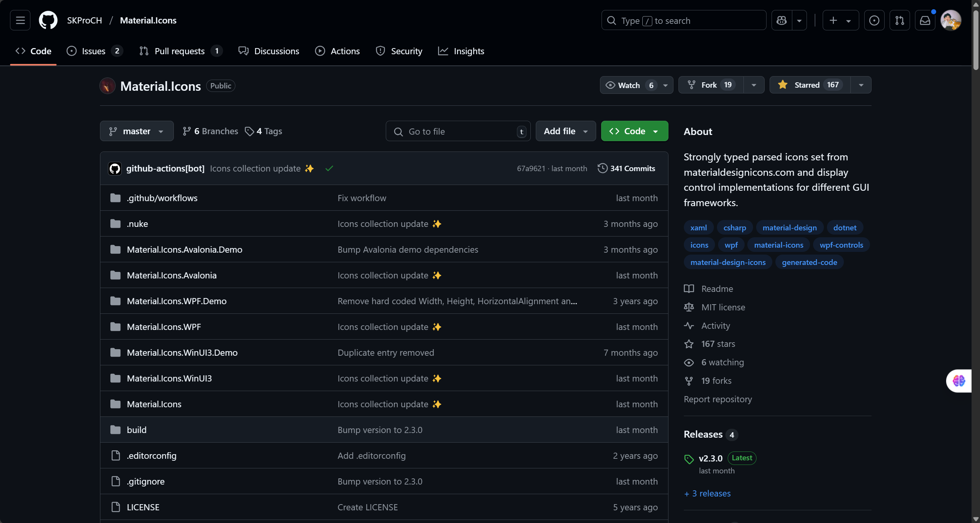Open the notifications inbox icon
The height and width of the screenshot is (523, 980).
925,20
